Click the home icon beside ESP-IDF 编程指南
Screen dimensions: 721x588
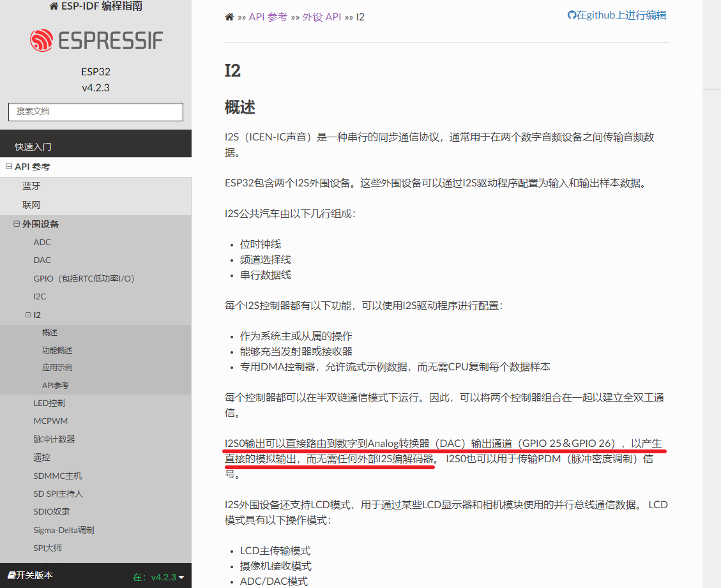tap(54, 6)
